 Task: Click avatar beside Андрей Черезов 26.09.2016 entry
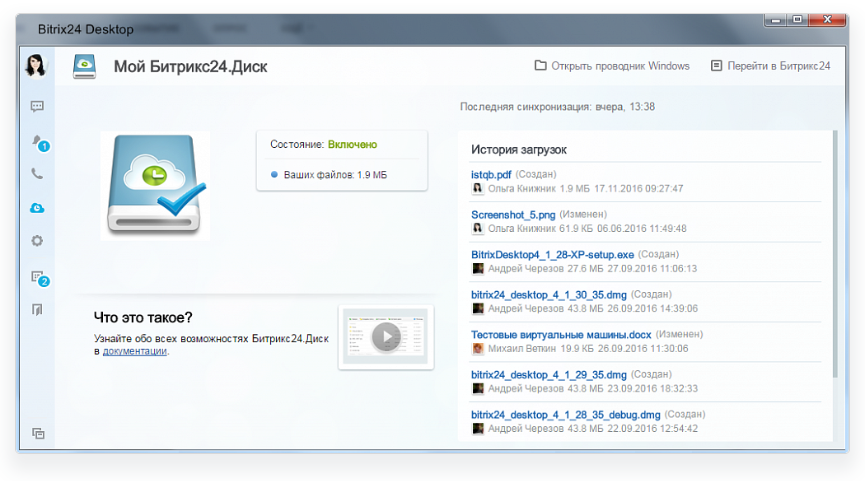coord(478,308)
